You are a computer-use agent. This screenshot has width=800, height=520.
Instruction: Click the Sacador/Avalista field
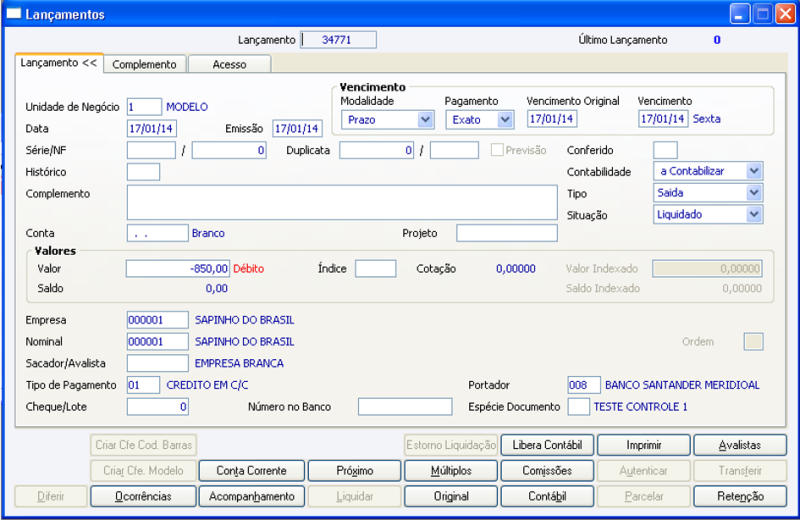tap(158, 363)
